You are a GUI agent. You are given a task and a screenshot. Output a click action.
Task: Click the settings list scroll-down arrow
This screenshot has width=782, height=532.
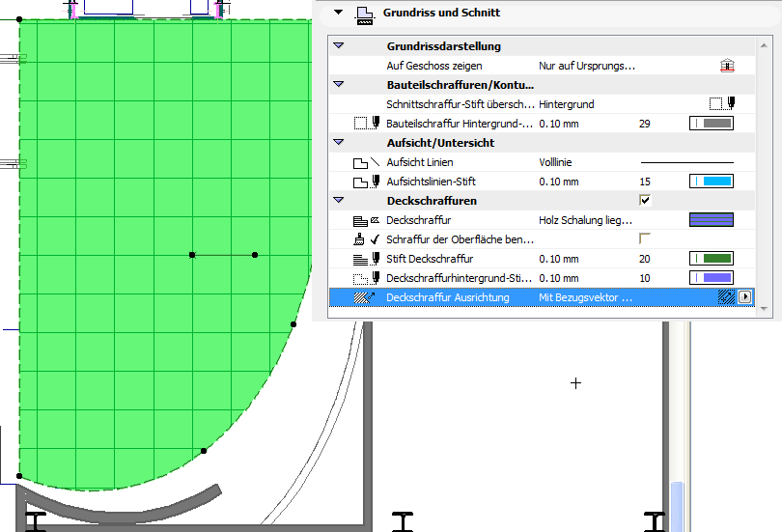coord(764,308)
